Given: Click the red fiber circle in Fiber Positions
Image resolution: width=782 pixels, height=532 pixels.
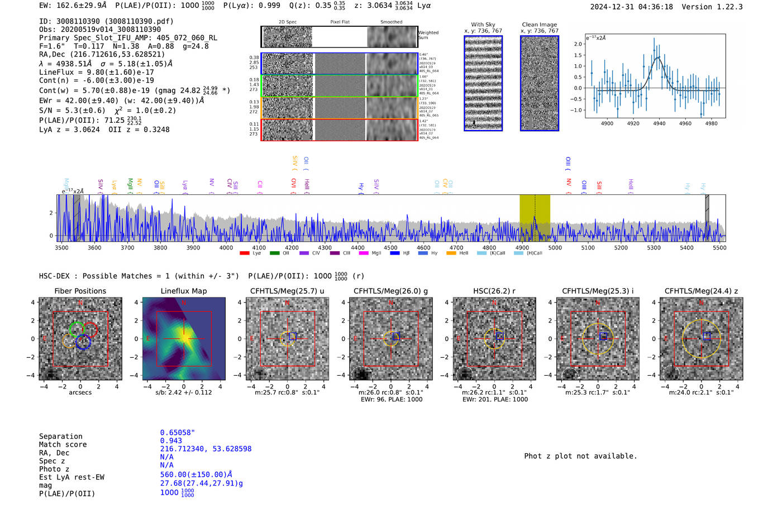Looking at the screenshot, I should click(x=90, y=330).
